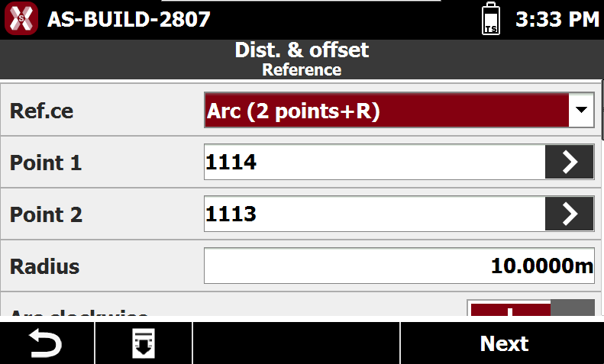Screen dimensions: 604x364
Task: Check the total station battery icon
Action: pos(491,18)
